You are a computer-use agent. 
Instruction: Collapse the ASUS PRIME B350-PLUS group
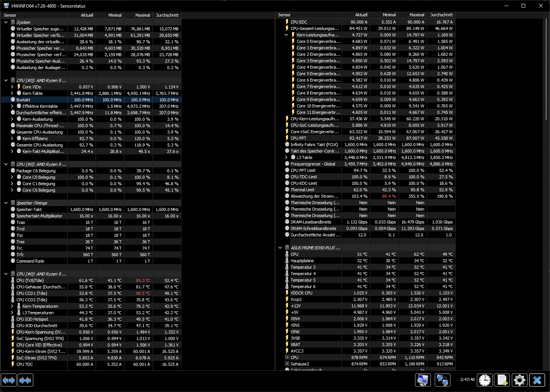click(280, 248)
